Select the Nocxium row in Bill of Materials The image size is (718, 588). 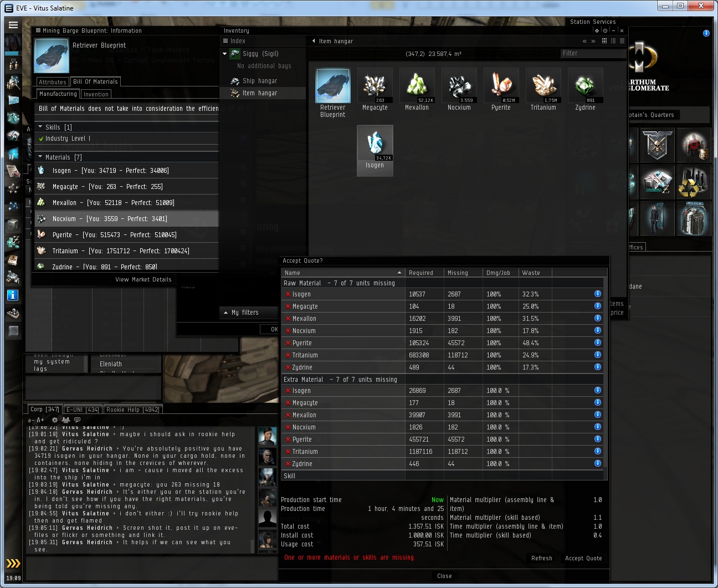coord(127,219)
